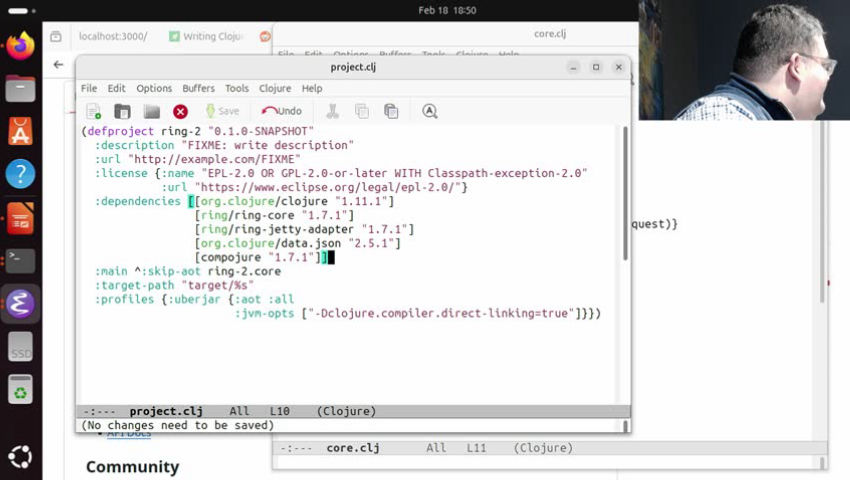850x480 pixels.
Task: Open the Clojure menu
Action: tap(275, 88)
